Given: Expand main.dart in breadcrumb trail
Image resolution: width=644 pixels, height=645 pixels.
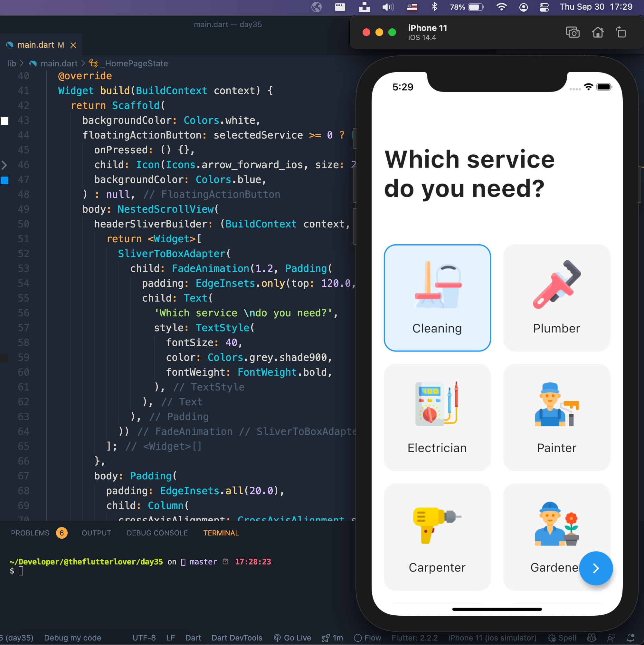Looking at the screenshot, I should (x=58, y=63).
